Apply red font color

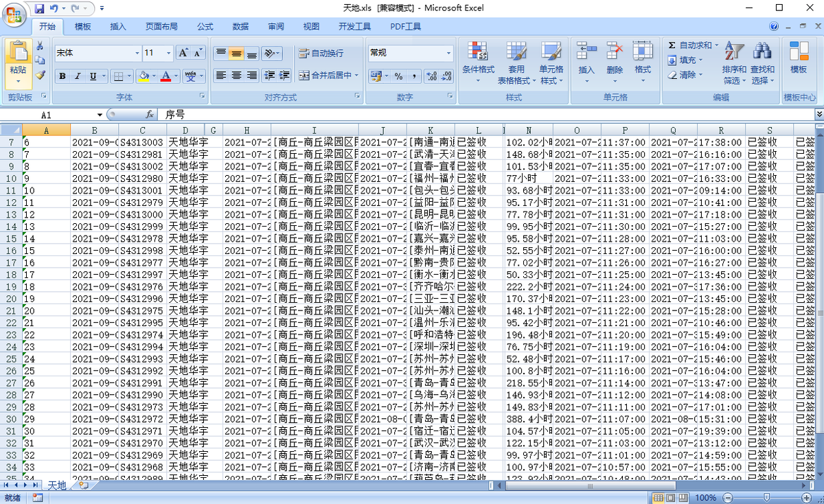pyautogui.click(x=165, y=76)
